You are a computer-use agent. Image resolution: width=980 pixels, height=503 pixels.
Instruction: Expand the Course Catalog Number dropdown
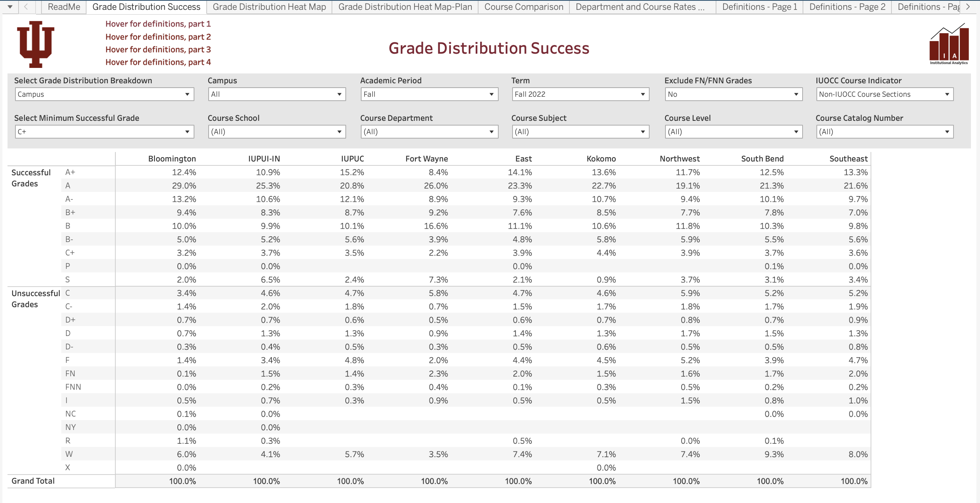(x=884, y=132)
